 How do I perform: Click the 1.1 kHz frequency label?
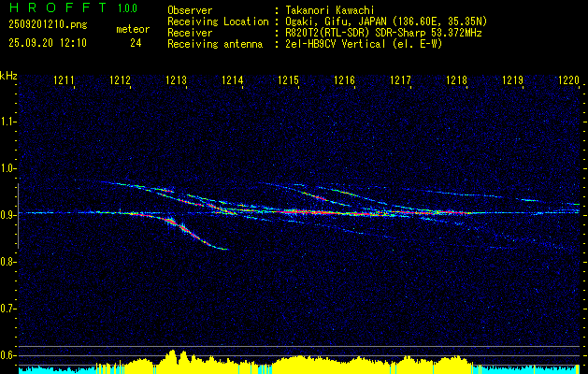[7, 122]
